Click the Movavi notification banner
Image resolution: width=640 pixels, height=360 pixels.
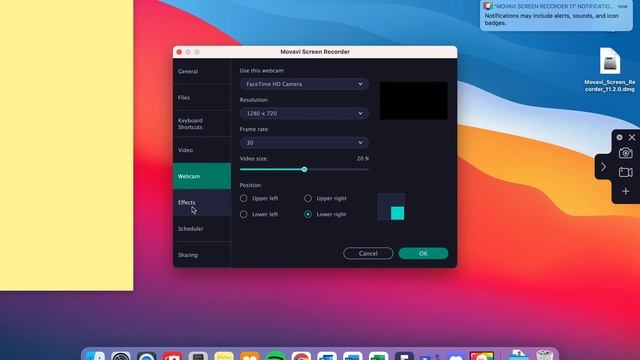pos(556,15)
